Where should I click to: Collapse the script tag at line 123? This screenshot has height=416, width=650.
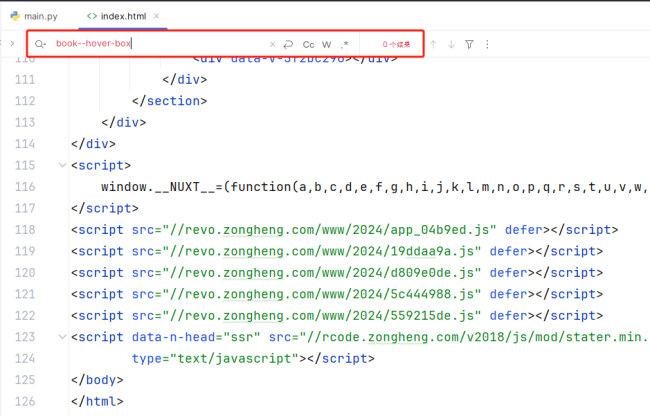pos(62,336)
